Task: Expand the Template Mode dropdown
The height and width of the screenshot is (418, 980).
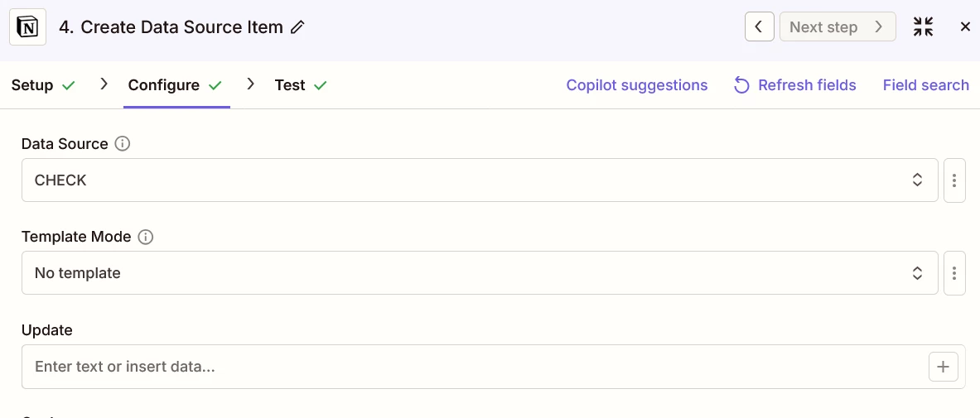Action: [x=479, y=273]
